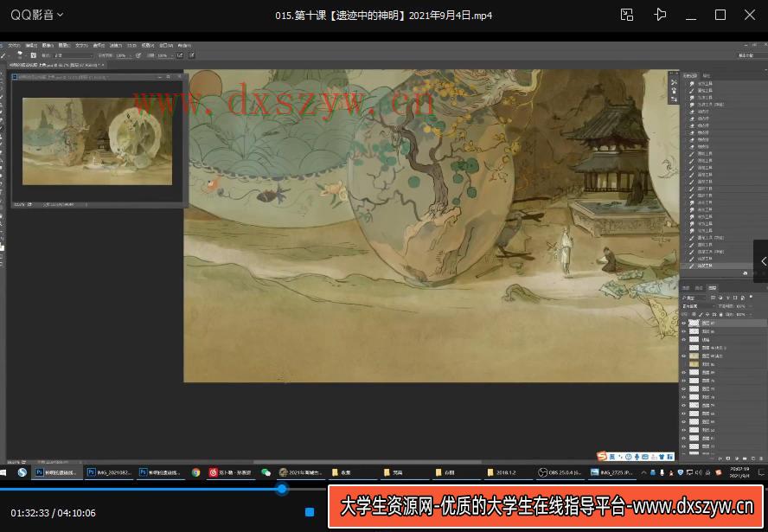This screenshot has width=768, height=532.
Task: Open Chrome from the recorded taskbar
Action: (x=196, y=472)
